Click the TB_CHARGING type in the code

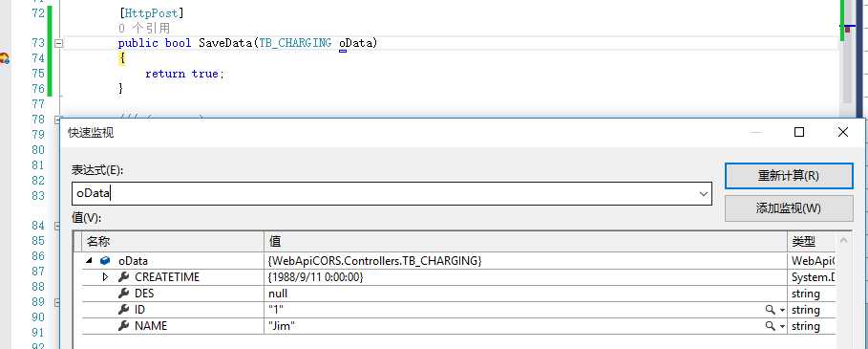click(296, 43)
